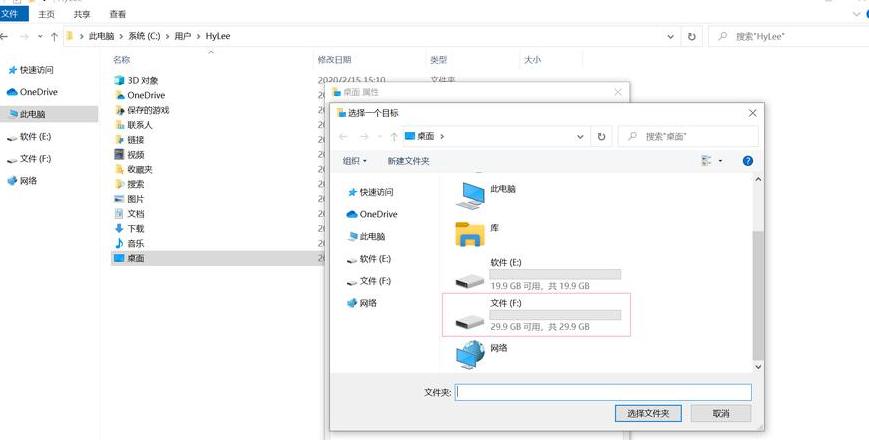
Task: Click the 取消 button
Action: [720, 413]
